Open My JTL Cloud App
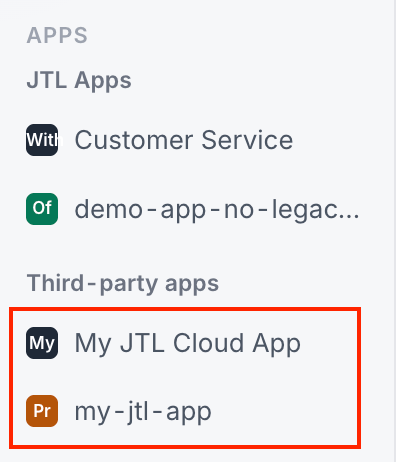Screen dimensions: 396x462 click(188, 343)
